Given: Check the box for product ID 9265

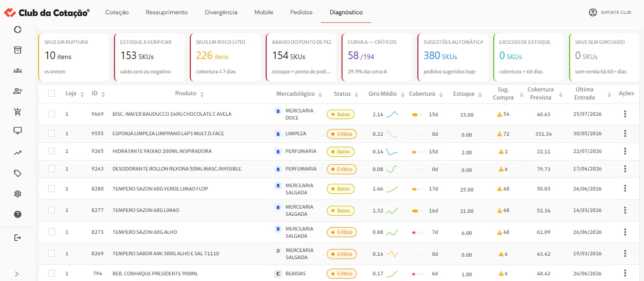Looking at the screenshot, I should tap(52, 151).
